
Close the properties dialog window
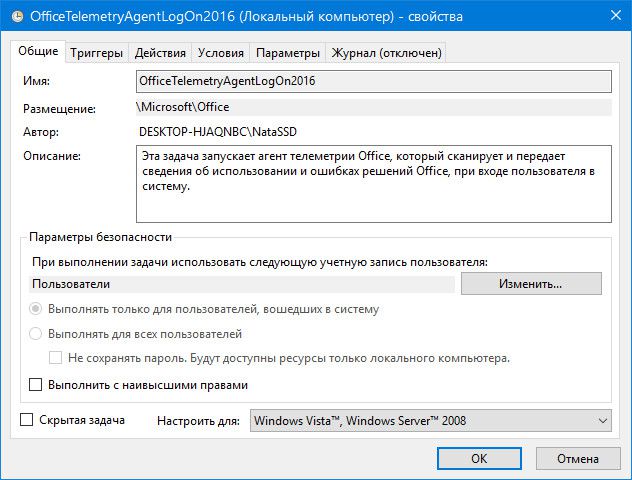pos(615,15)
